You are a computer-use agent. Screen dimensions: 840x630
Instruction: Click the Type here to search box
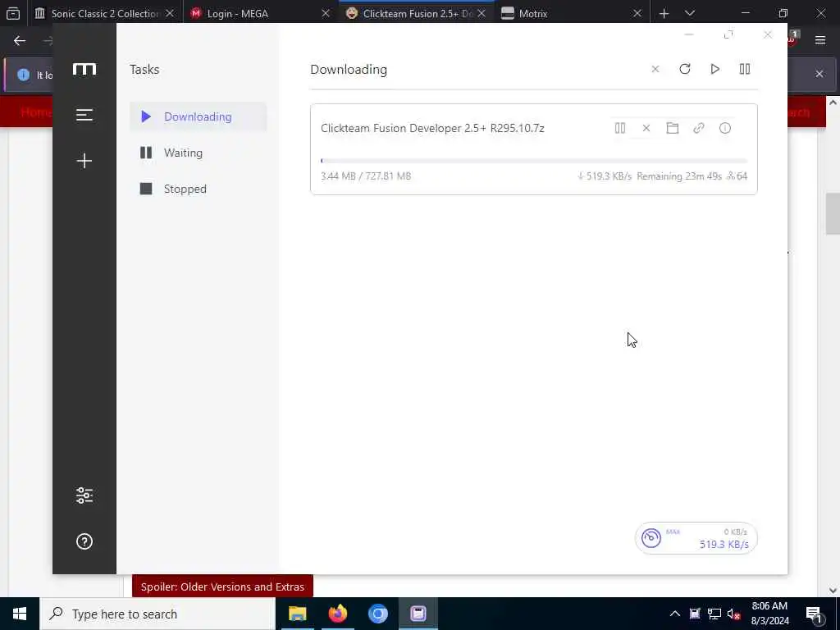pyautogui.click(x=157, y=614)
